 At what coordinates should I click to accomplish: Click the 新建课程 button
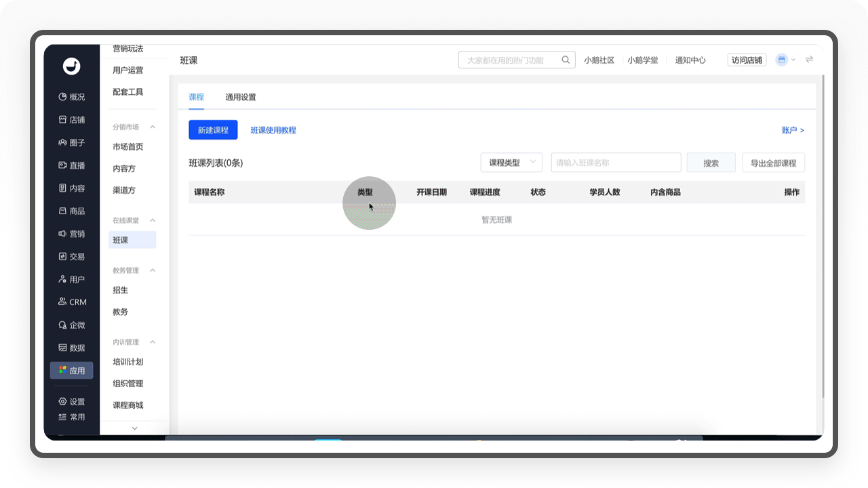click(213, 130)
